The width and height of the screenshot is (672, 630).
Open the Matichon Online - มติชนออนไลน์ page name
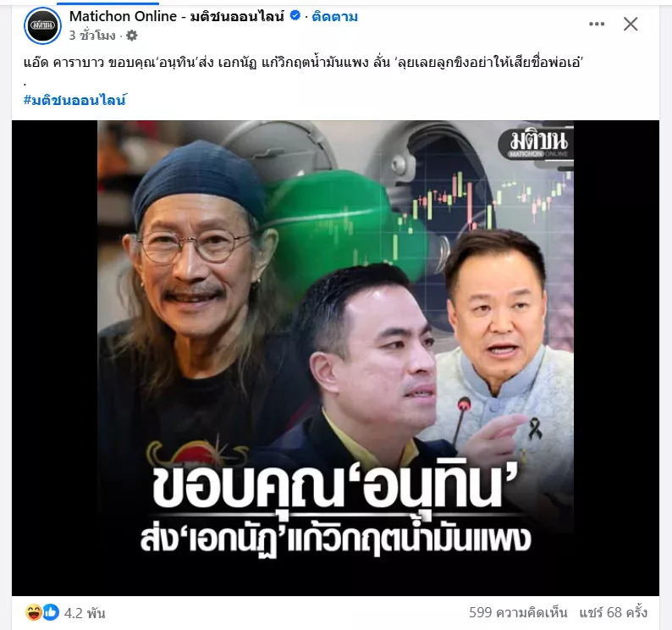177,16
